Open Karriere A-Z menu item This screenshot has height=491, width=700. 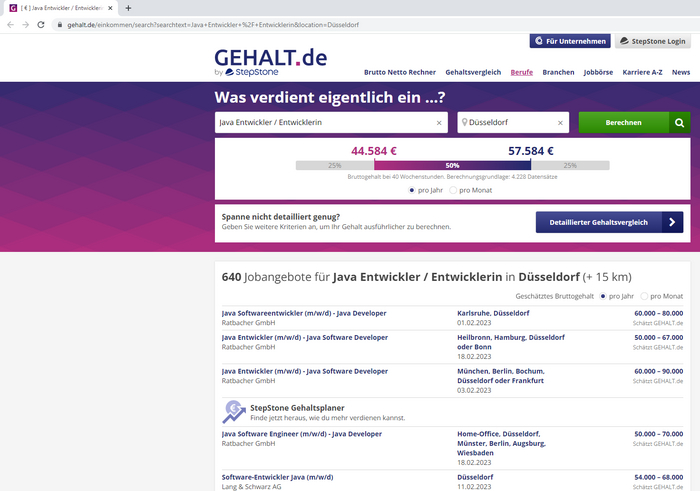(x=642, y=72)
